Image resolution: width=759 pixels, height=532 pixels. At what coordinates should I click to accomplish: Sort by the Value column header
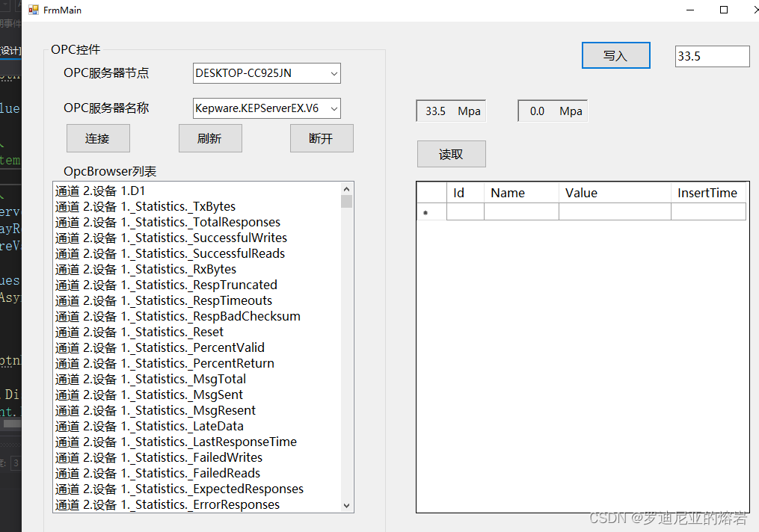pos(613,193)
